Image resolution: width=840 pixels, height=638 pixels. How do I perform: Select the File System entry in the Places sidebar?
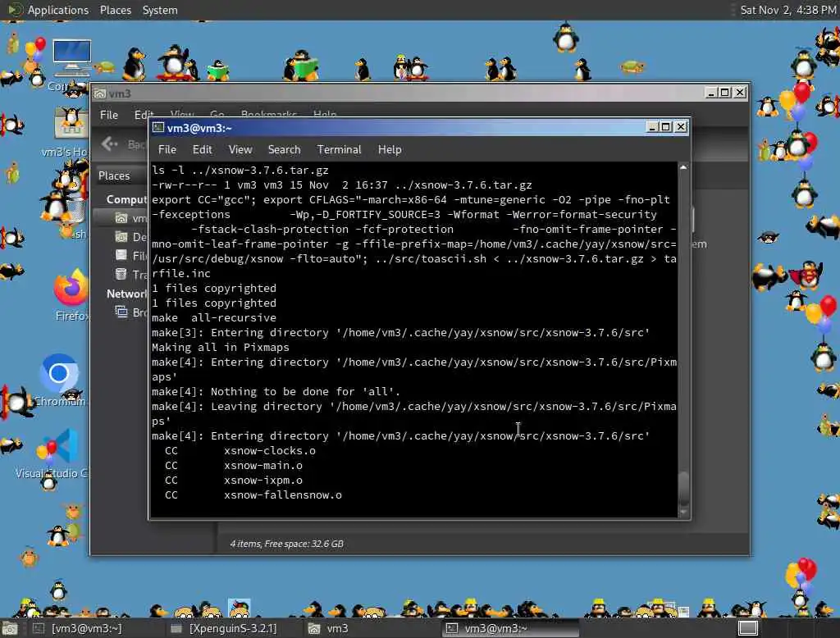click(132, 256)
